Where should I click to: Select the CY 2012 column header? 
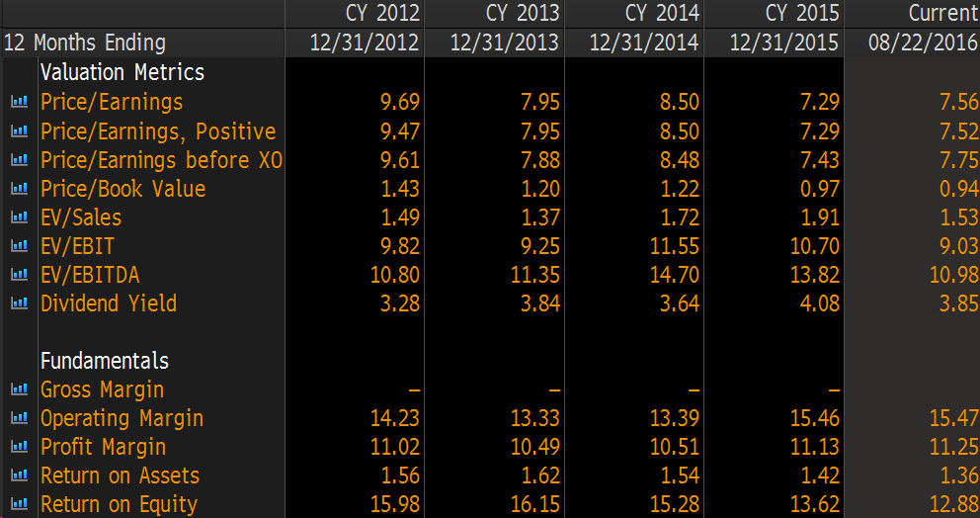[382, 13]
